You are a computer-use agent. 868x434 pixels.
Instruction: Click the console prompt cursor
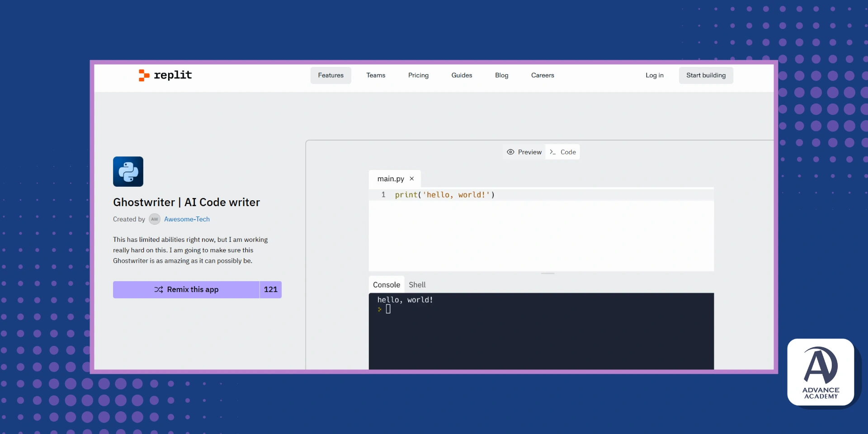388,309
